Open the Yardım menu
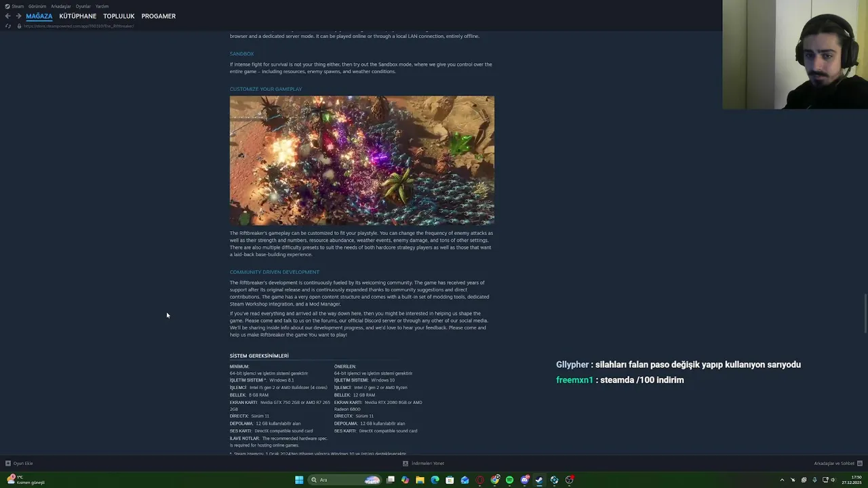 pos(102,6)
